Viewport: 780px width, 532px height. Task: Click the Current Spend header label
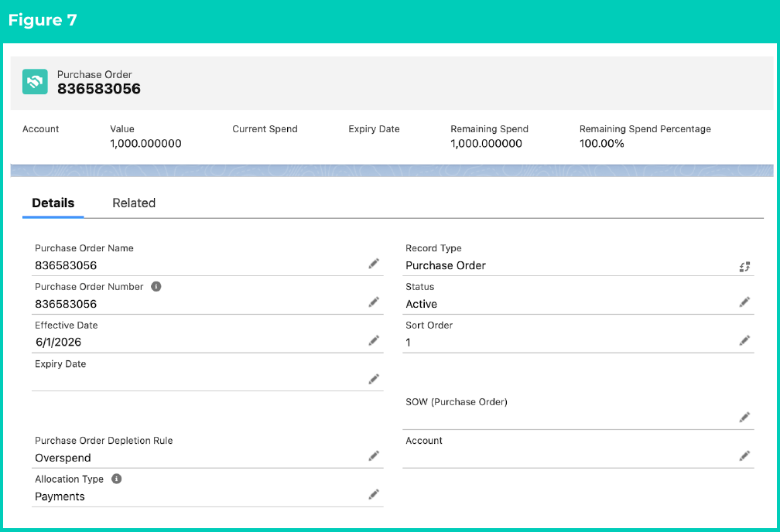265,129
